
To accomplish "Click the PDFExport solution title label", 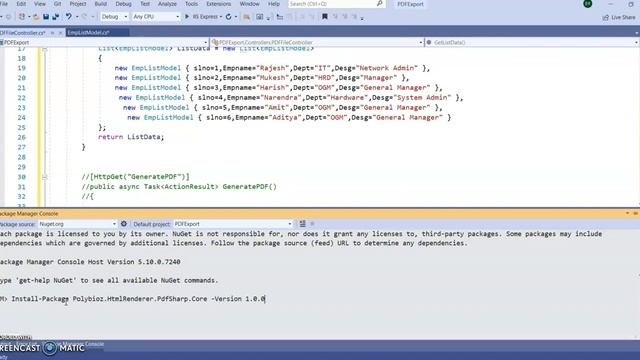I will click(x=410, y=4).
